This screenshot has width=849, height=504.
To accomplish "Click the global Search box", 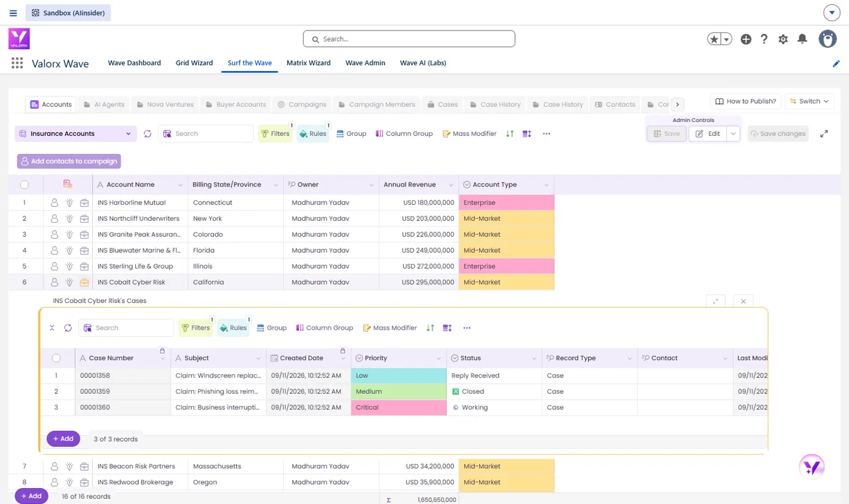I will coord(409,39).
